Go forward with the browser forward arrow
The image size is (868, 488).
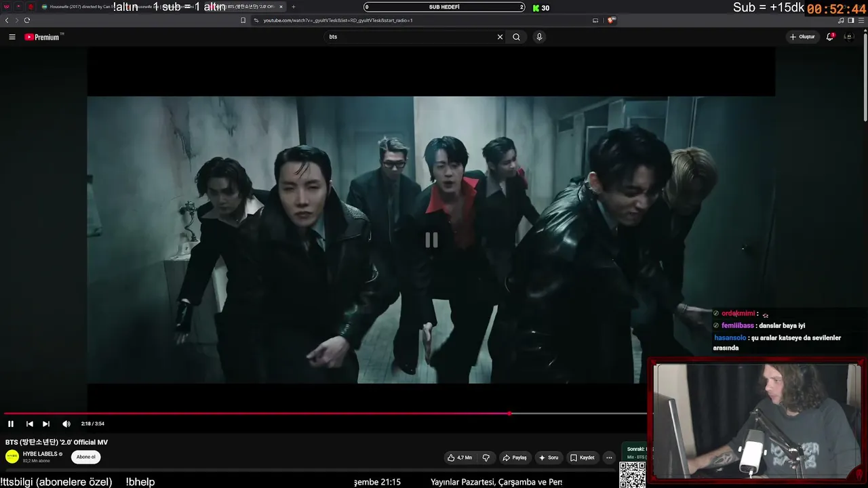(x=16, y=20)
